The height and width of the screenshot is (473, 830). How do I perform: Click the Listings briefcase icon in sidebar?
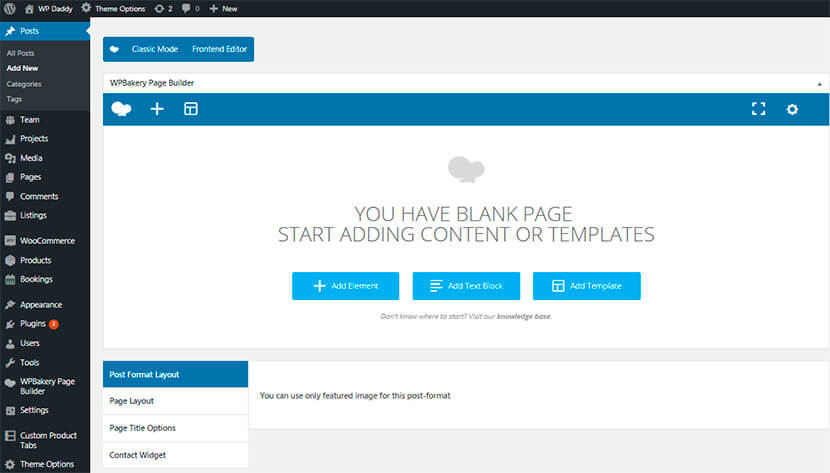10,215
